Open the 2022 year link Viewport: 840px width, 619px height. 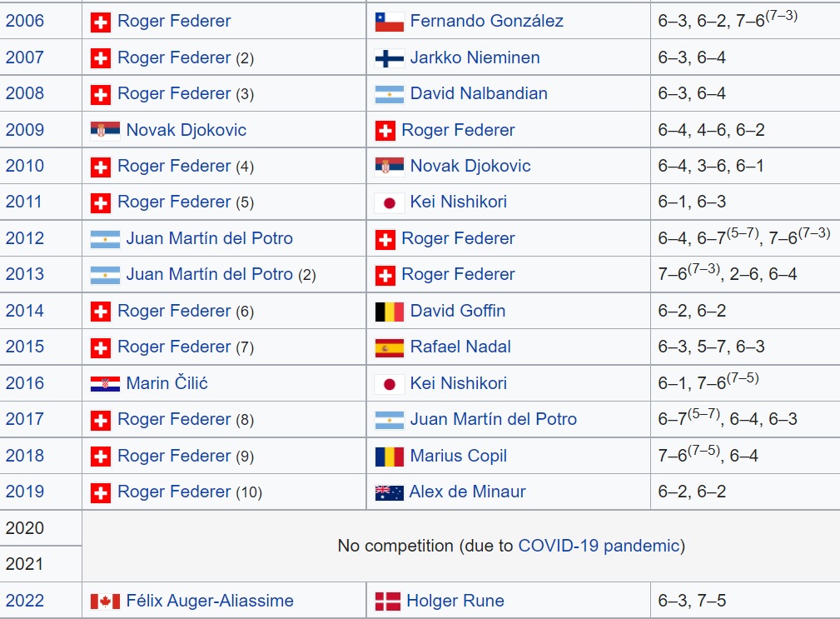[25, 600]
